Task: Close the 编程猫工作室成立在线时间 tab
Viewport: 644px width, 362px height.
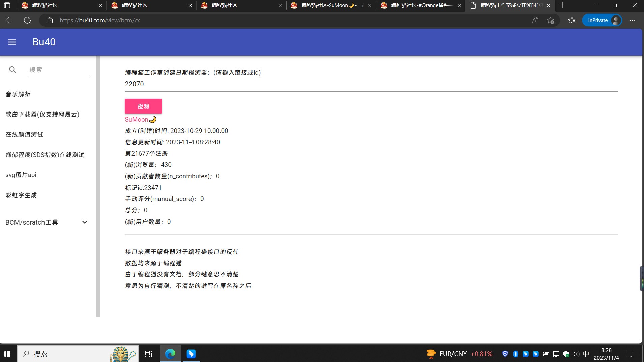Action: point(549,5)
